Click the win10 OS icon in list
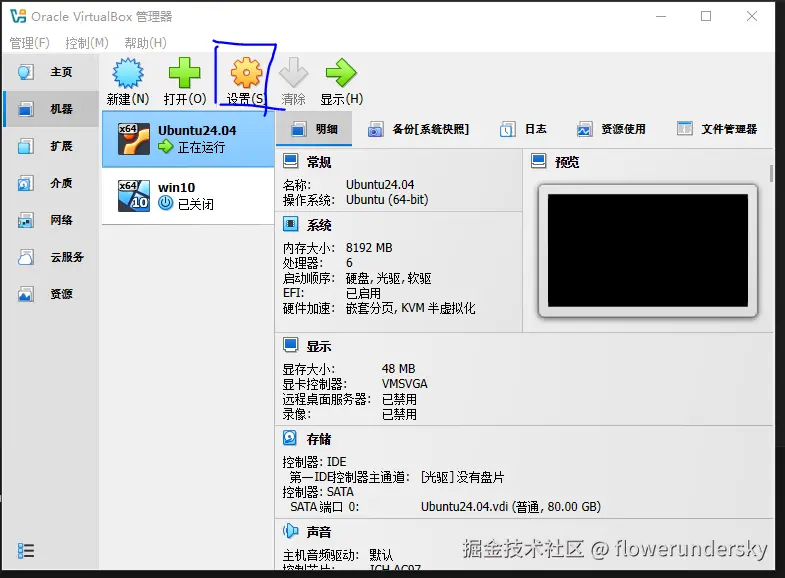This screenshot has height=578, width=785. tap(134, 196)
